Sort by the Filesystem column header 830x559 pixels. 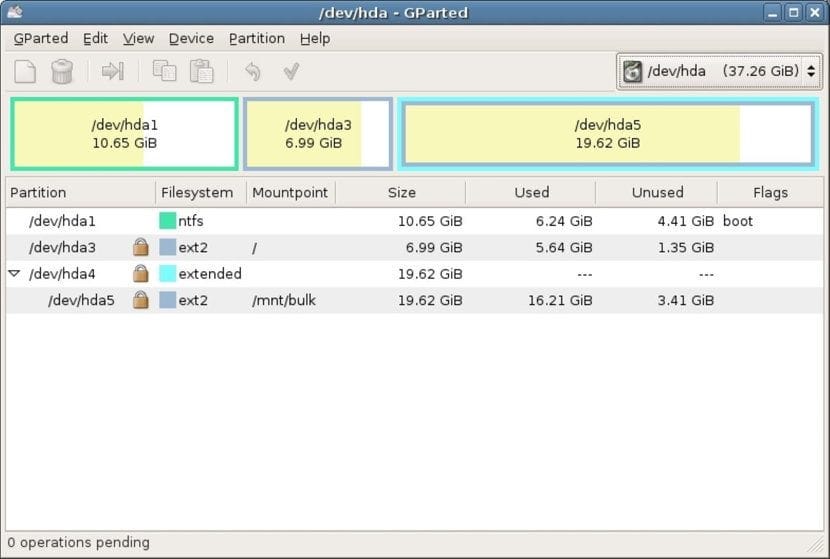coord(201,193)
